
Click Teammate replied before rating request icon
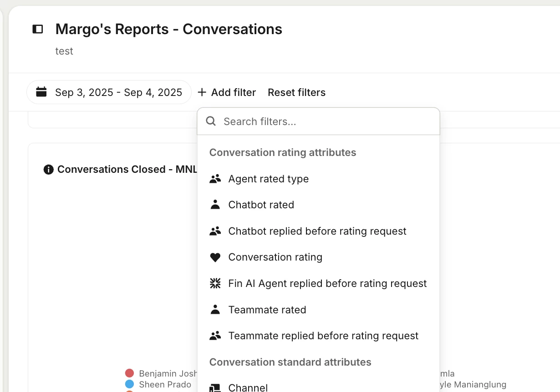tap(215, 336)
